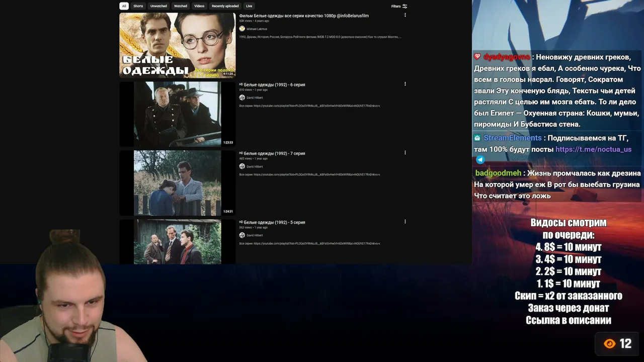Click the 1:24:31 duration badge
The height and width of the screenshot is (362, 644).
pos(228,212)
